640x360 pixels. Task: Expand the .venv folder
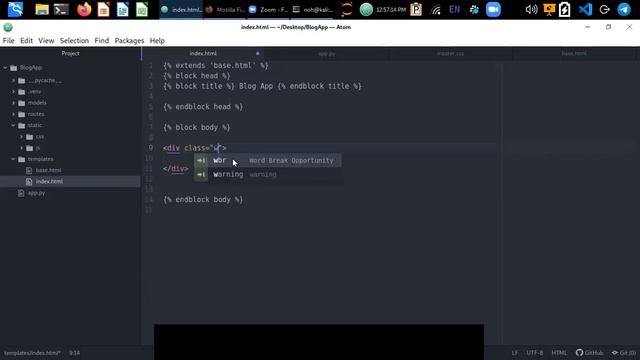13,92
